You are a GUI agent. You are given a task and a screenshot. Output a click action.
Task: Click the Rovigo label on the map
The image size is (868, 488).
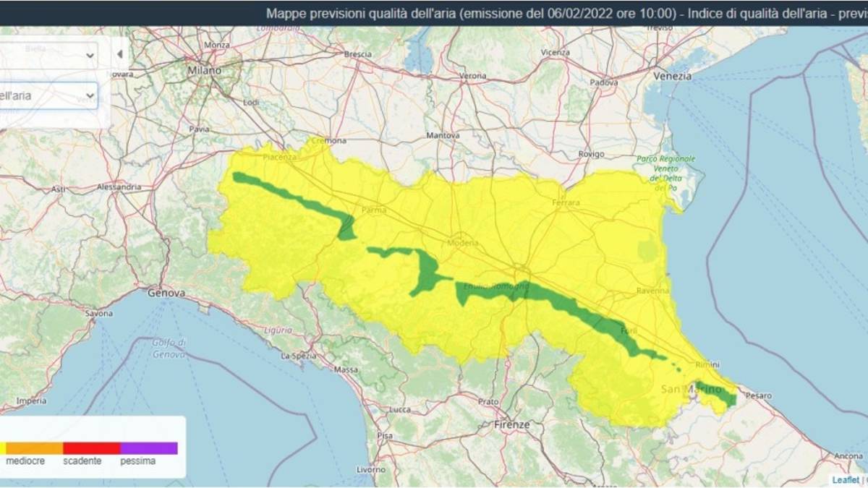tap(591, 154)
